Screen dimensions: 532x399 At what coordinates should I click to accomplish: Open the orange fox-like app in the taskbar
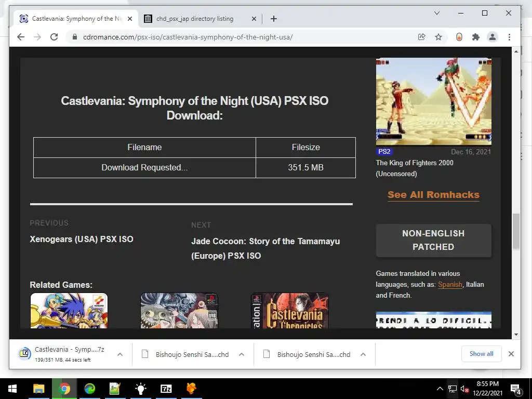tap(191, 389)
